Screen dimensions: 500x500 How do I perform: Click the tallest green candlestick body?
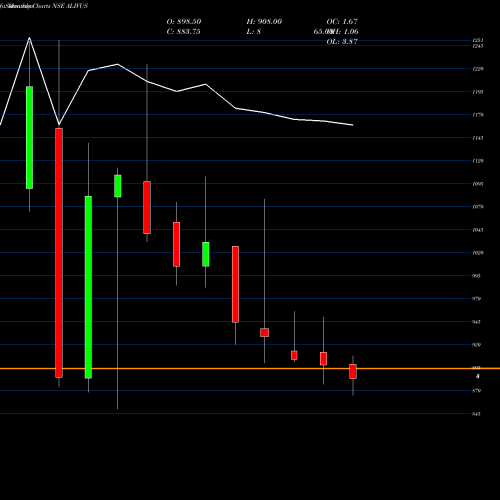[88, 287]
